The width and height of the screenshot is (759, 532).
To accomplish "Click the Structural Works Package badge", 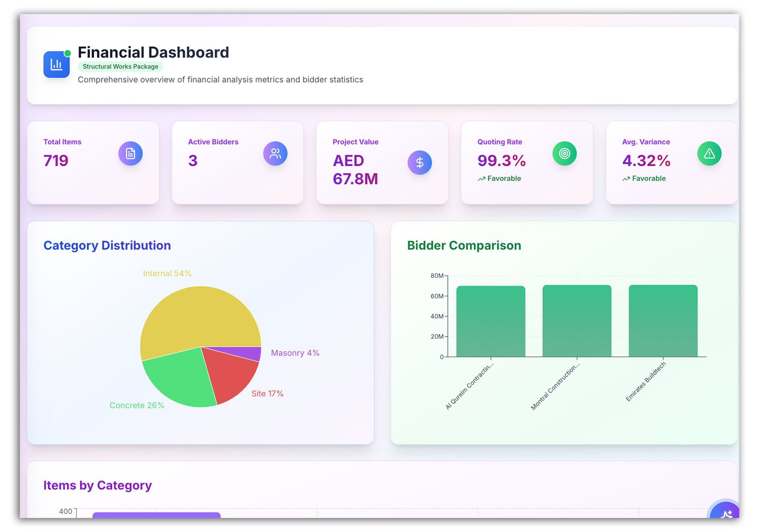I will (x=120, y=67).
